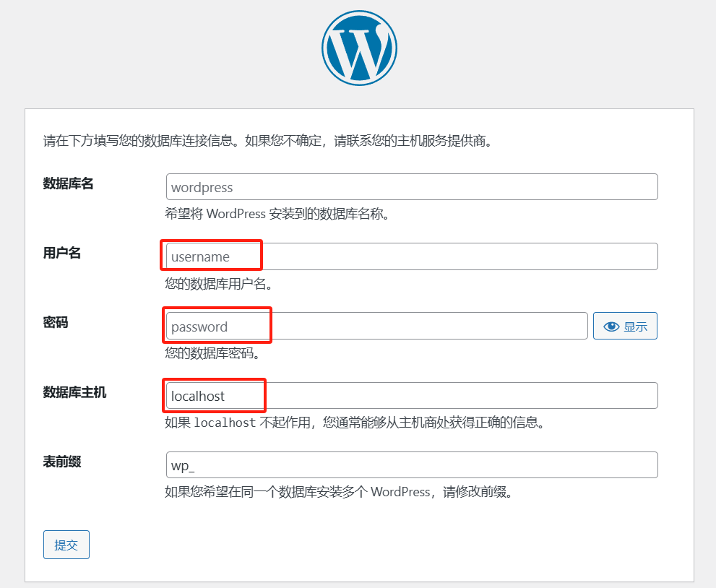Click the 密码 field label
The width and height of the screenshot is (716, 588).
tap(56, 322)
